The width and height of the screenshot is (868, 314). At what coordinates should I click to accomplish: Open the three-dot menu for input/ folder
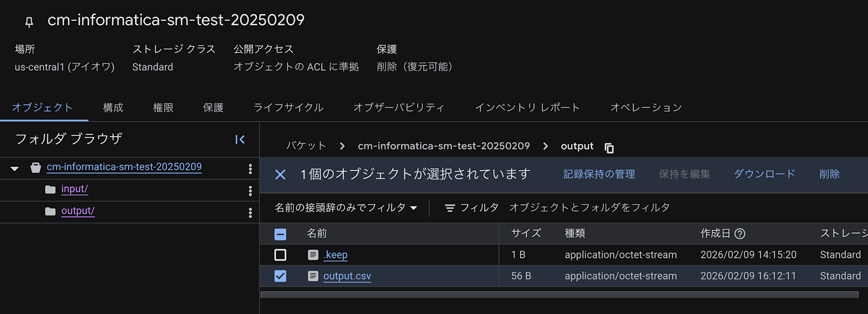click(x=250, y=190)
